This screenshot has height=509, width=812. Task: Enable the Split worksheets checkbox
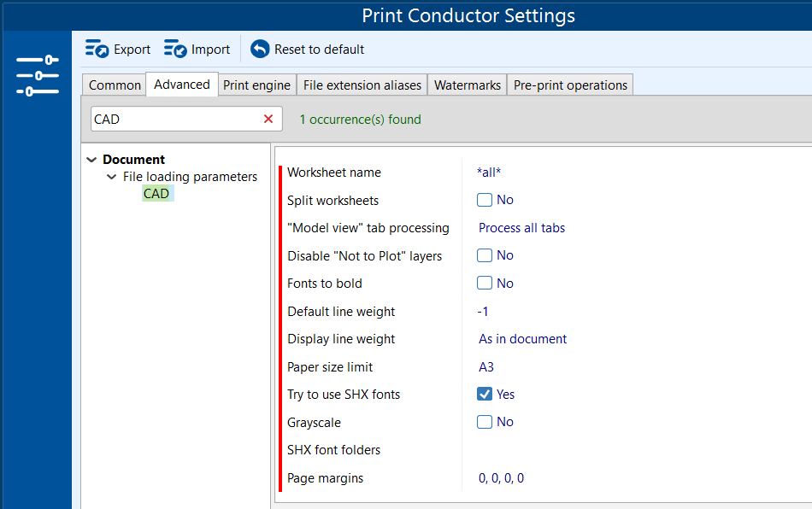[x=485, y=200]
